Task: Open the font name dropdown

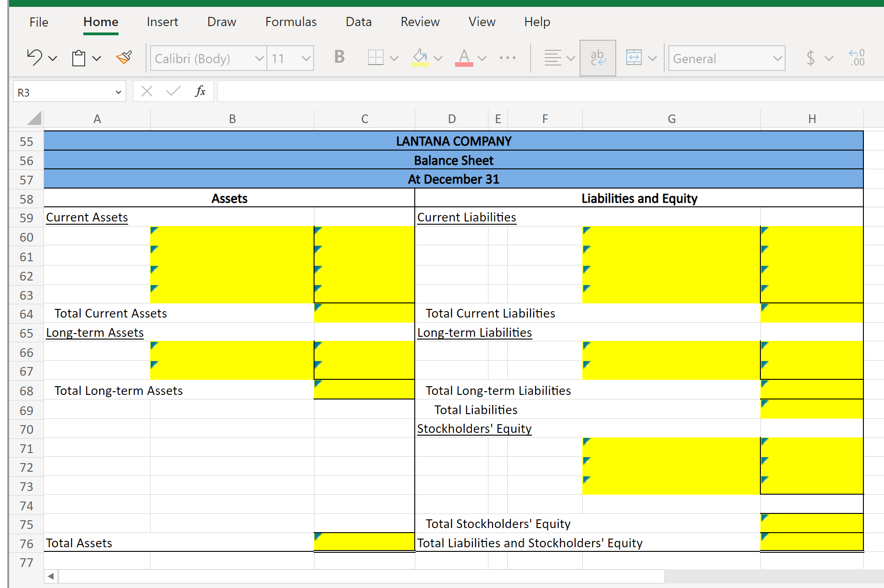Action: [259, 58]
